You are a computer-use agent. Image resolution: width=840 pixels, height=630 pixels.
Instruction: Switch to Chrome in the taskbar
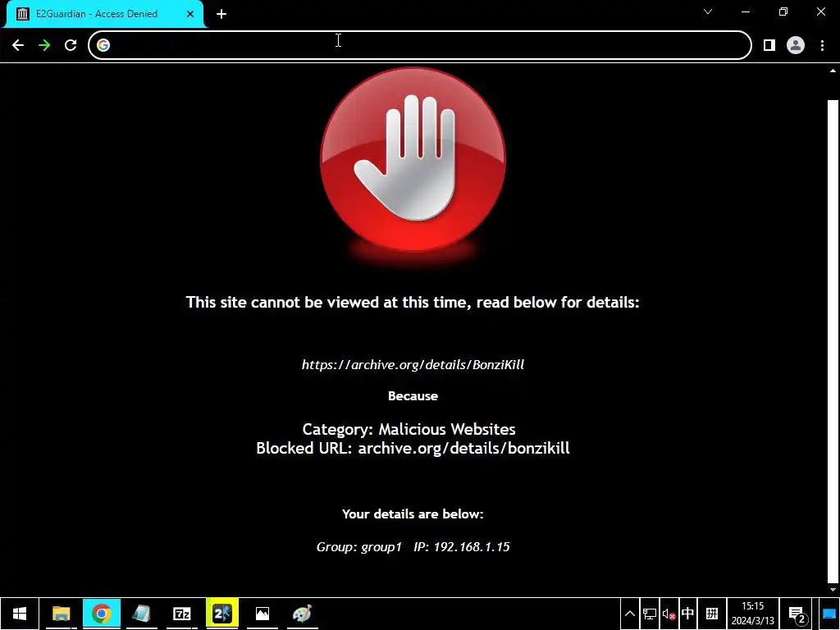(x=101, y=614)
